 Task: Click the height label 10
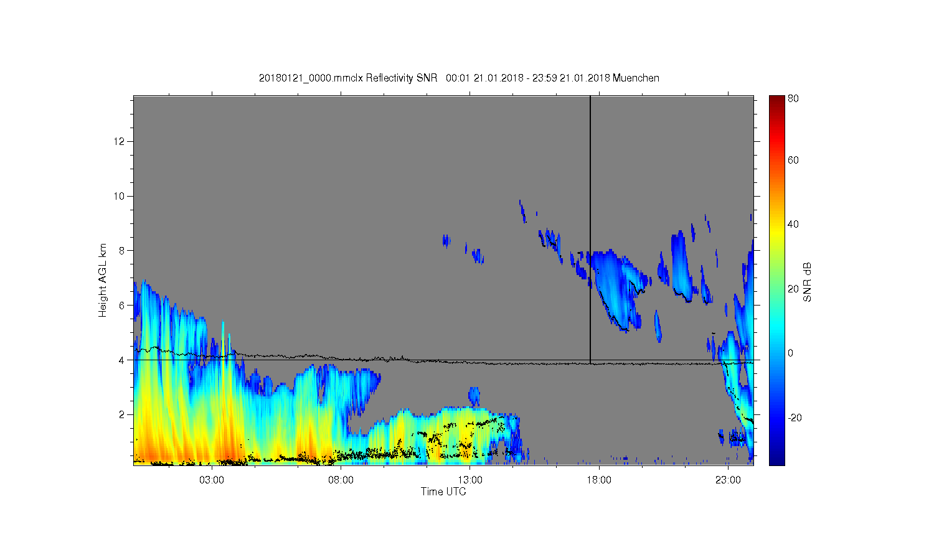tap(120, 197)
